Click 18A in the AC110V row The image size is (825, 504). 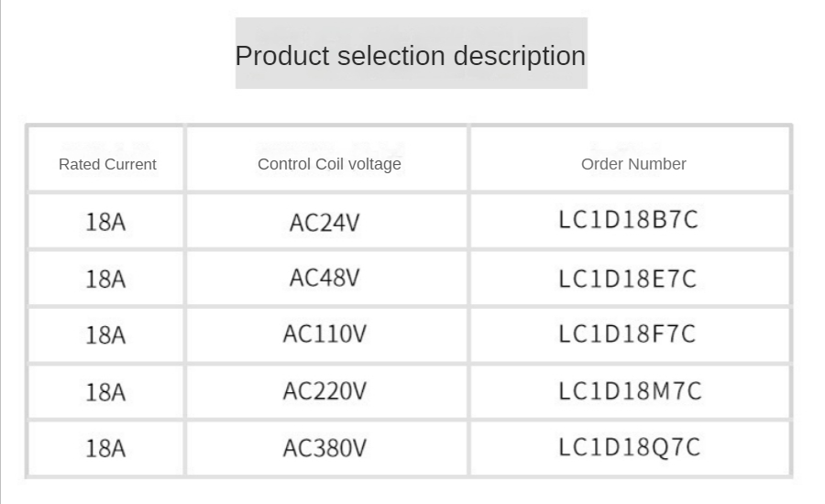click(105, 336)
